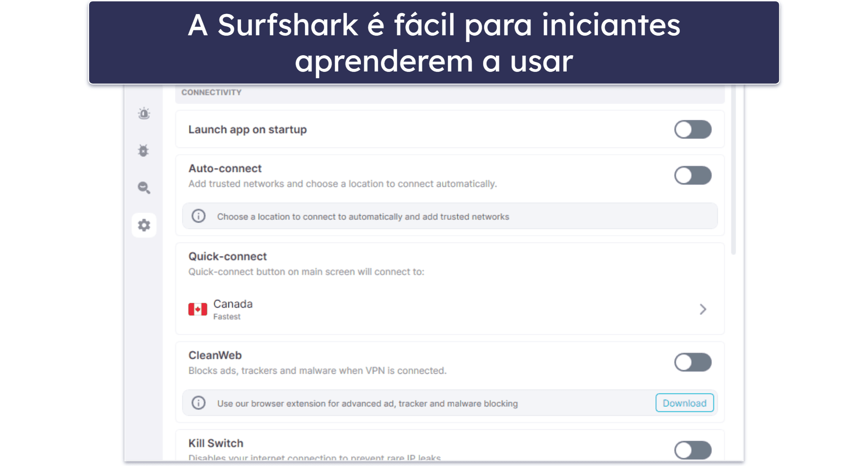Image resolution: width=868 pixels, height=466 pixels.
Task: Select the Settings gear in sidebar
Action: pos(144,225)
